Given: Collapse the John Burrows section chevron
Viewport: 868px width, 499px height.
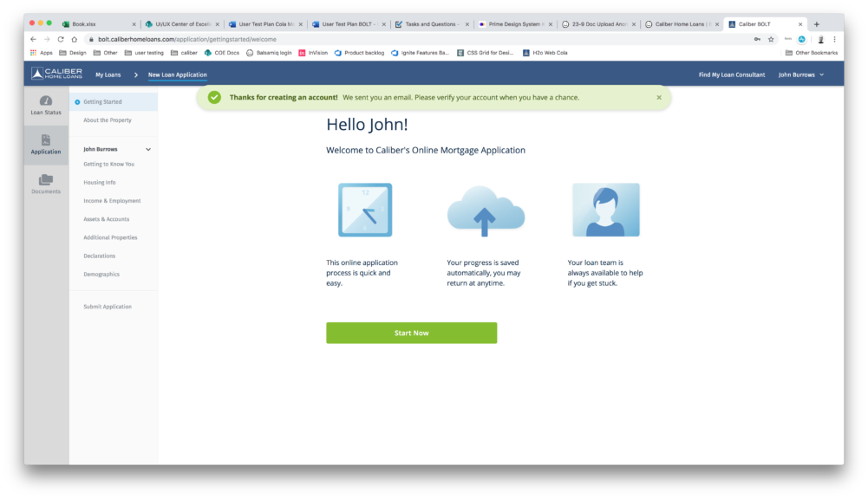Looking at the screenshot, I should click(x=148, y=149).
